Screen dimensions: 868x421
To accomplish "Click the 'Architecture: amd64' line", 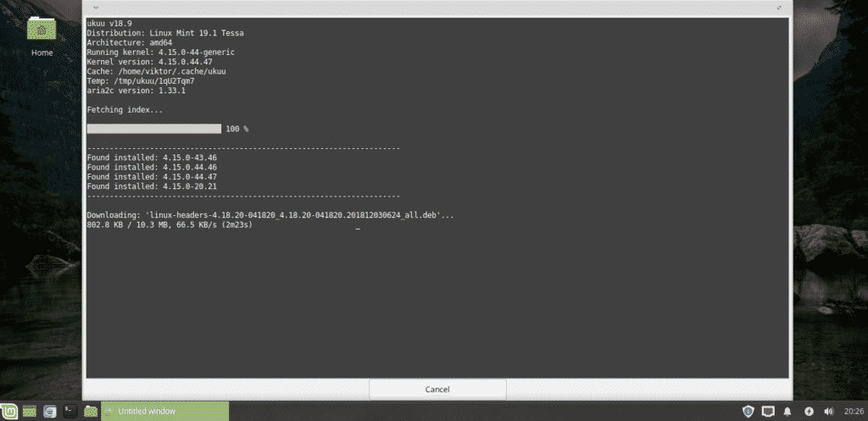I will (129, 42).
